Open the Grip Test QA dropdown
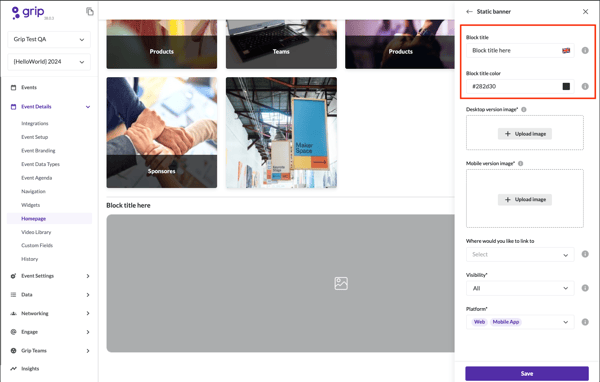This screenshot has width=600, height=382. (49, 39)
